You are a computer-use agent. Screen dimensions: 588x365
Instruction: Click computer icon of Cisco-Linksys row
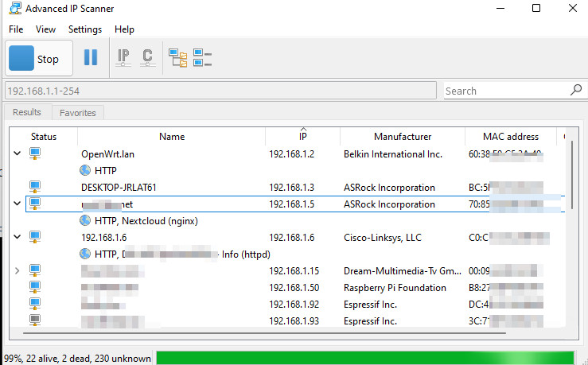pyautogui.click(x=35, y=237)
